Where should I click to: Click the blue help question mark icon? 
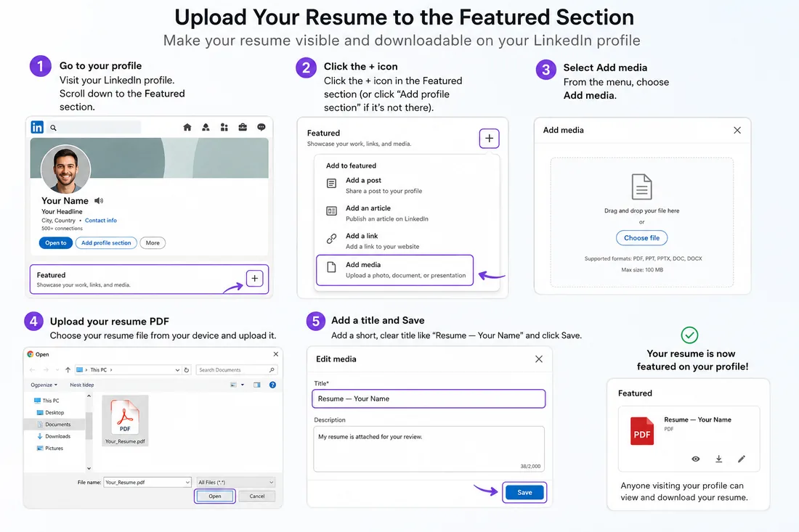[x=272, y=385]
